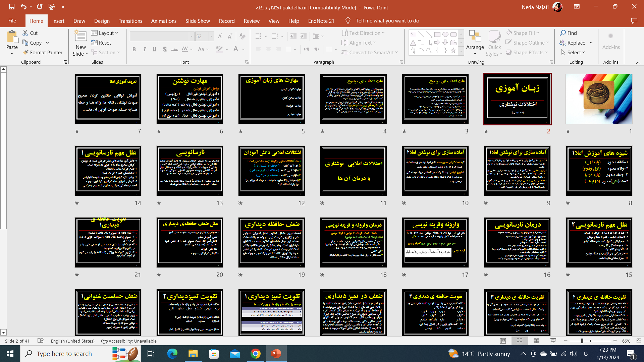The width and height of the screenshot is (644, 362).
Task: Click the Find search icon
Action: point(563,33)
